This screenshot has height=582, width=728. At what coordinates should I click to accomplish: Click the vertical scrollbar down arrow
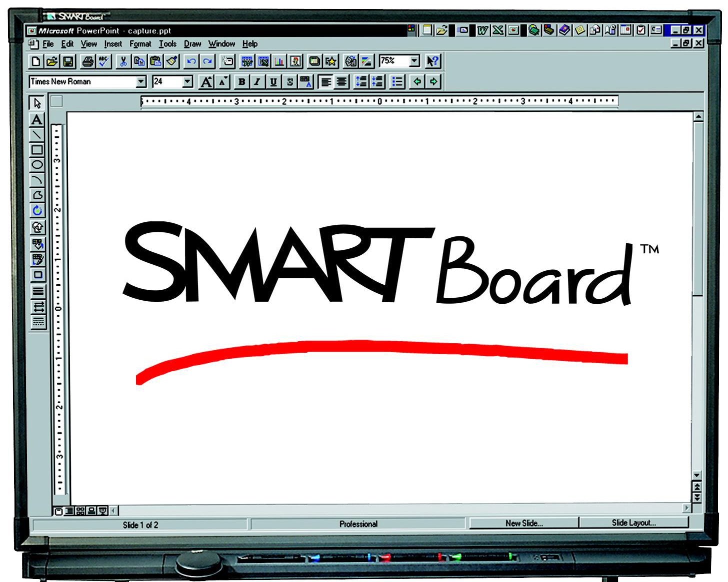pos(697,475)
